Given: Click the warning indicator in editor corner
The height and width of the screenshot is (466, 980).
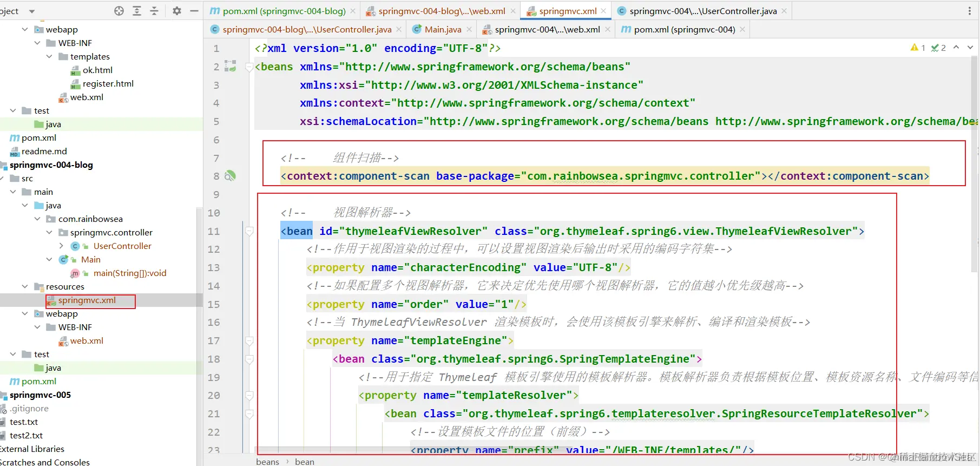Looking at the screenshot, I should coord(918,48).
